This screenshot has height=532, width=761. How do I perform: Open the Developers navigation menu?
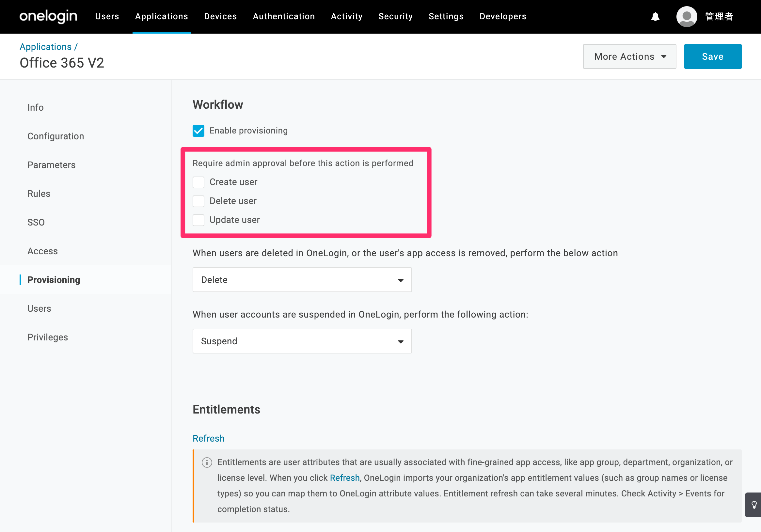pyautogui.click(x=503, y=16)
